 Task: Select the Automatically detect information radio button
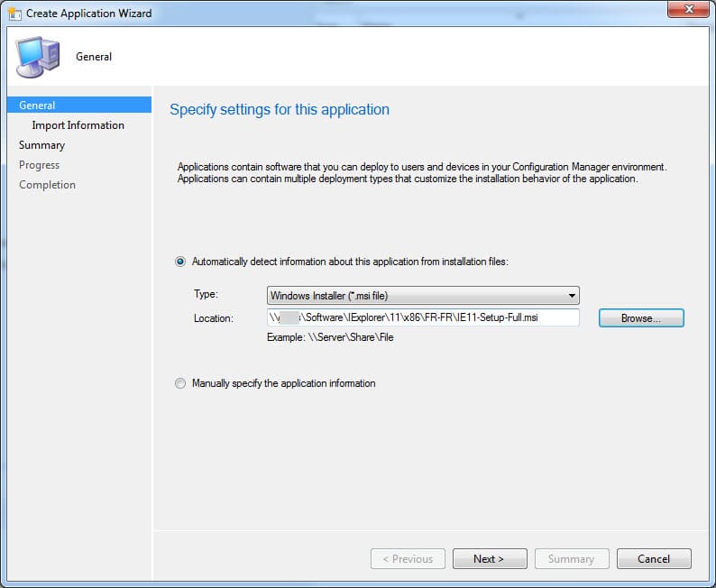pos(180,262)
